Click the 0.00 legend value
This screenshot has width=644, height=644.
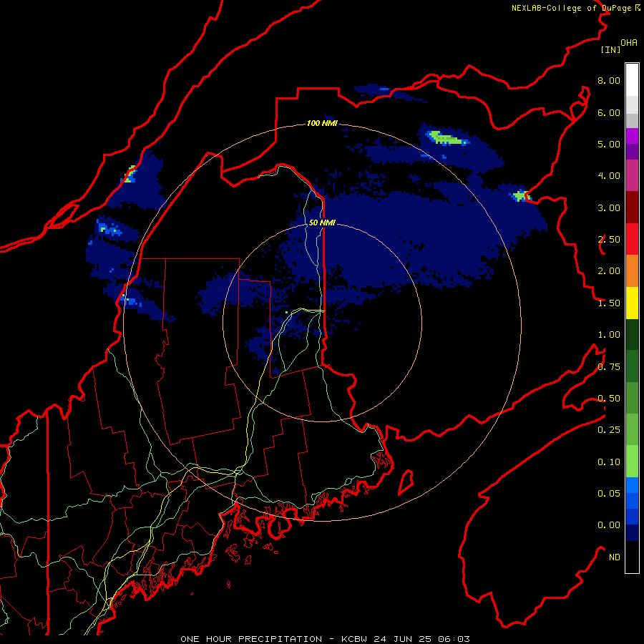(609, 525)
